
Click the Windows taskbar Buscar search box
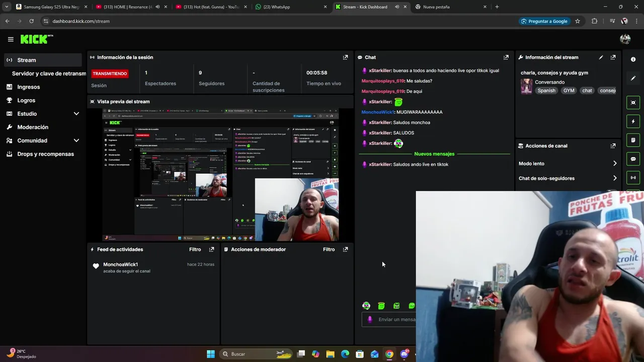[x=257, y=354]
